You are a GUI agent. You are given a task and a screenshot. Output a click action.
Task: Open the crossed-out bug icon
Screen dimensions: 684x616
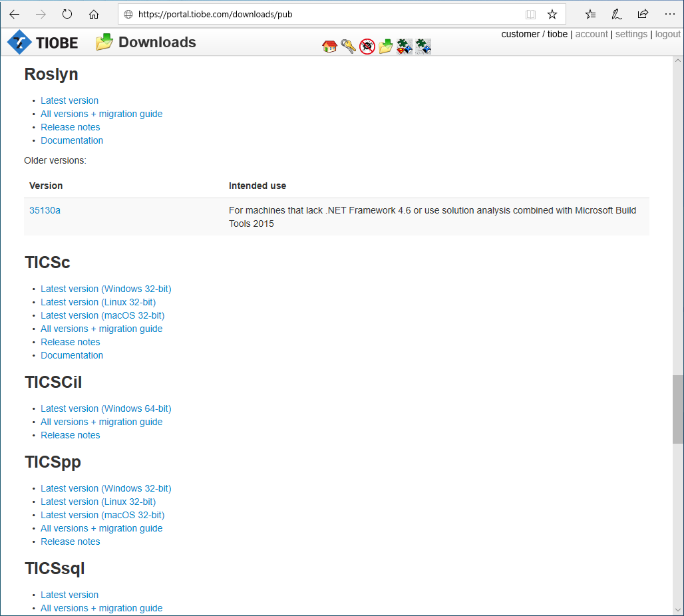(367, 47)
